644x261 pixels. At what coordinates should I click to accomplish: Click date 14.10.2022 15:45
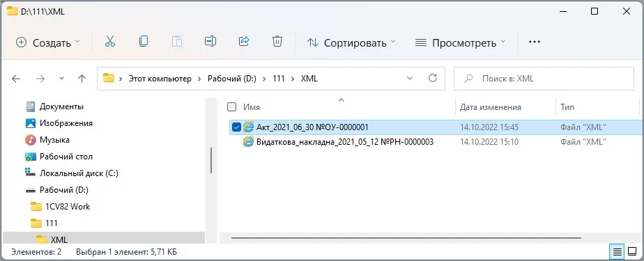tap(489, 127)
